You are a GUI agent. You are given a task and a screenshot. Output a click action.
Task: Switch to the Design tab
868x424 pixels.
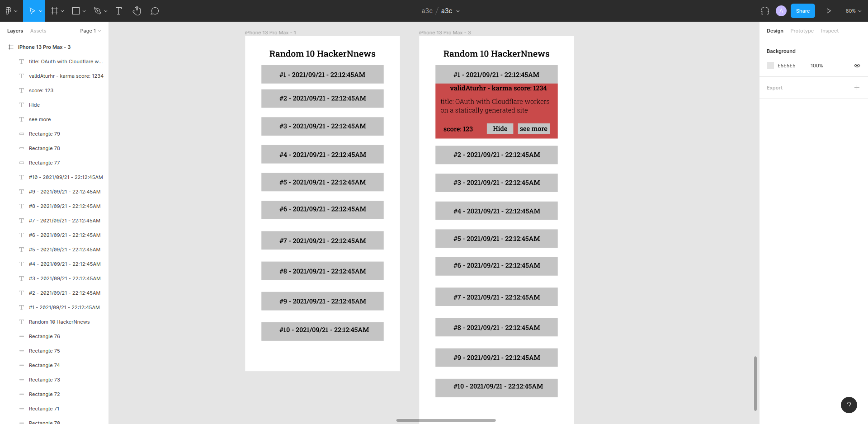pos(775,31)
